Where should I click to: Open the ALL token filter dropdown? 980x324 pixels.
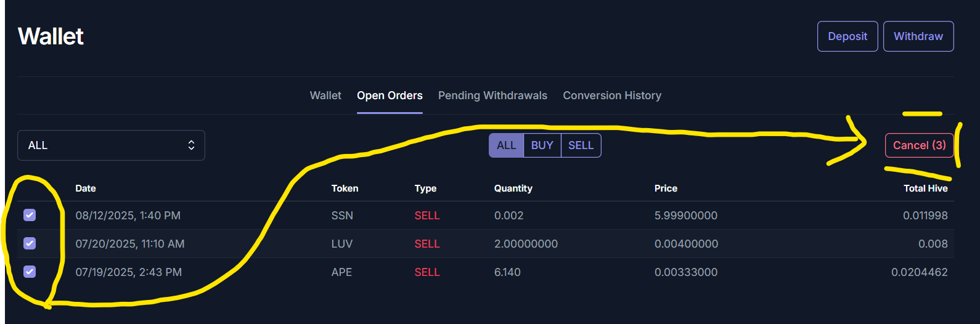pyautogui.click(x=111, y=145)
